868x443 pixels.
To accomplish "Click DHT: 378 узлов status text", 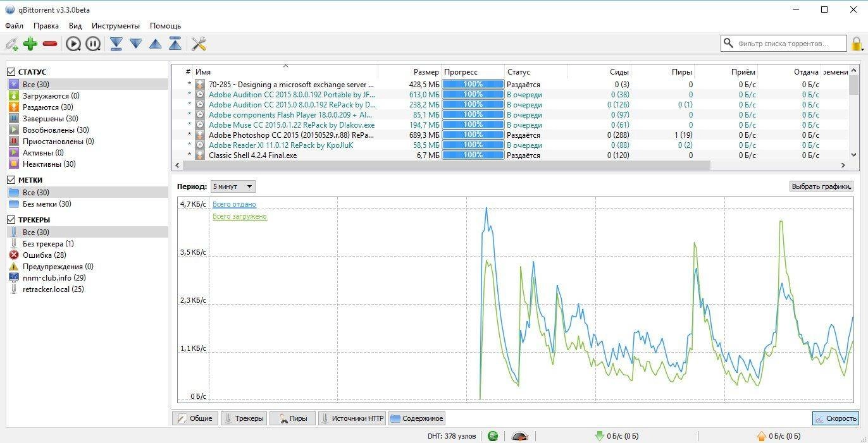I will (x=452, y=436).
